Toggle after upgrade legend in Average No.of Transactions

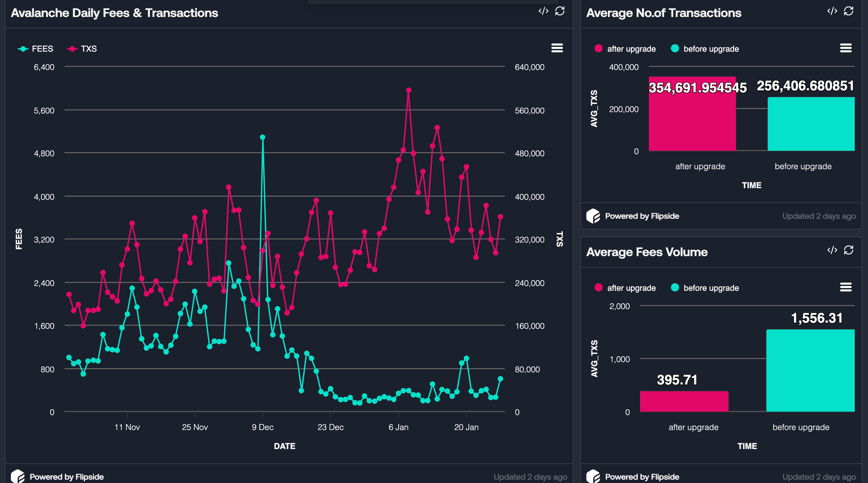click(625, 49)
